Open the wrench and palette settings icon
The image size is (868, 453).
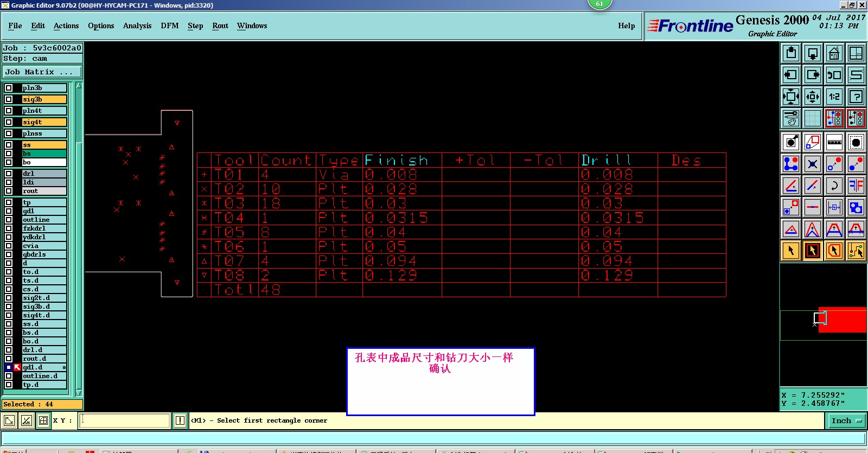[x=791, y=118]
